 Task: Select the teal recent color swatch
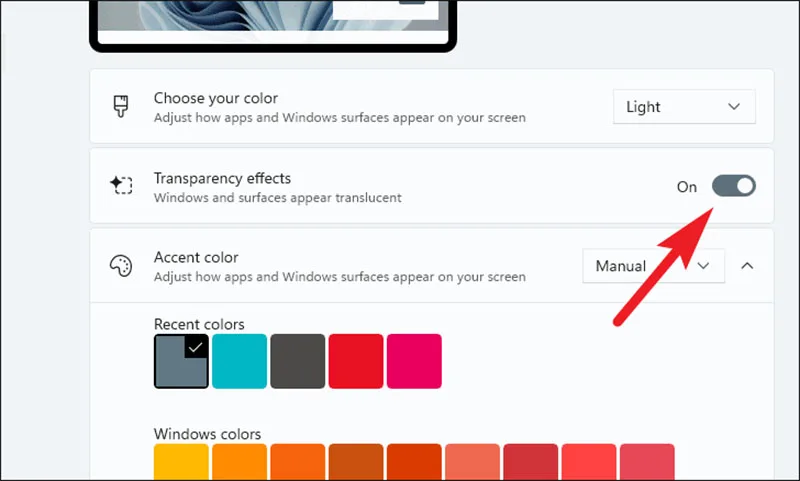239,361
